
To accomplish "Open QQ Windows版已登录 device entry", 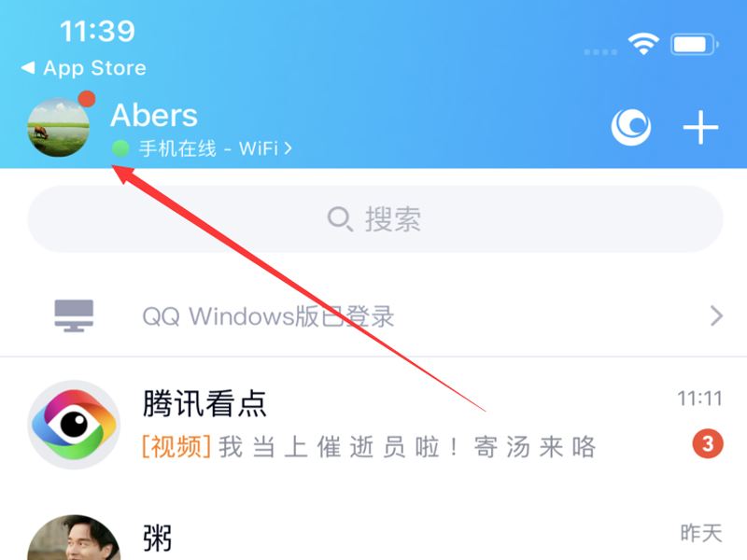I will pos(373,315).
